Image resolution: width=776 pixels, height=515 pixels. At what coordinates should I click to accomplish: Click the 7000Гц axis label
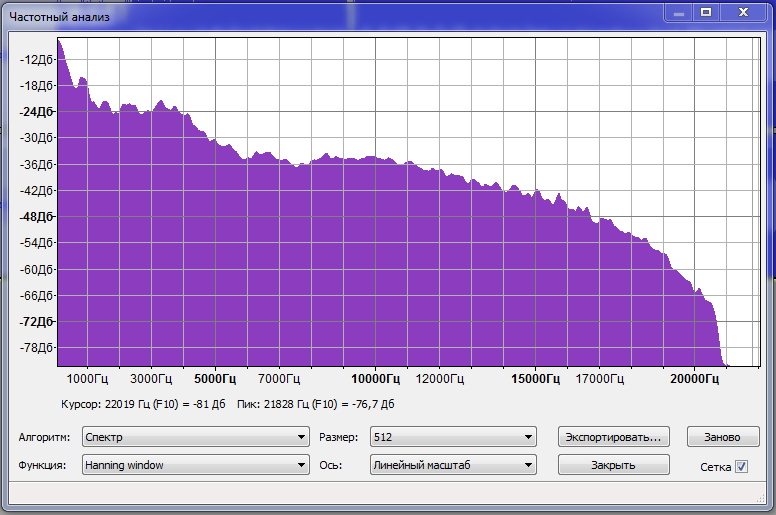pos(279,379)
